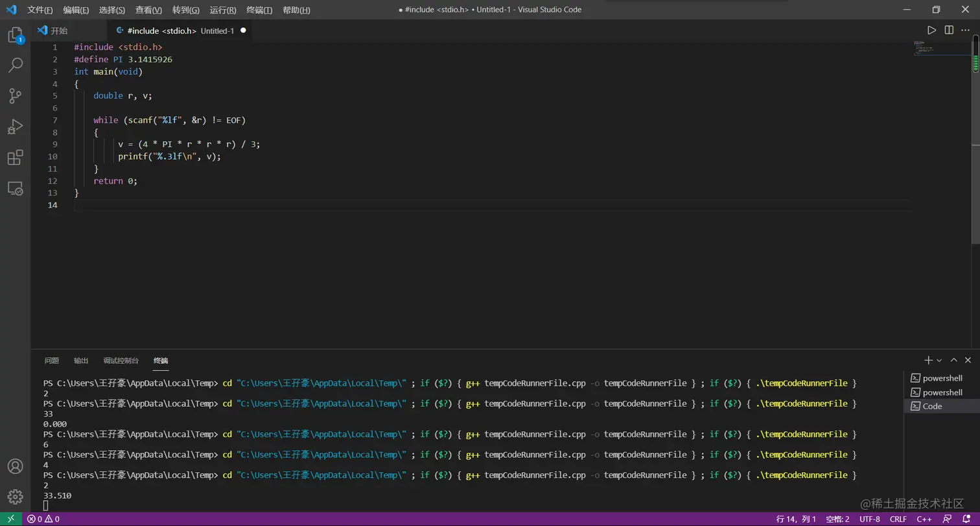The width and height of the screenshot is (980, 526).
Task: Open the Extensions view icon
Action: click(15, 158)
